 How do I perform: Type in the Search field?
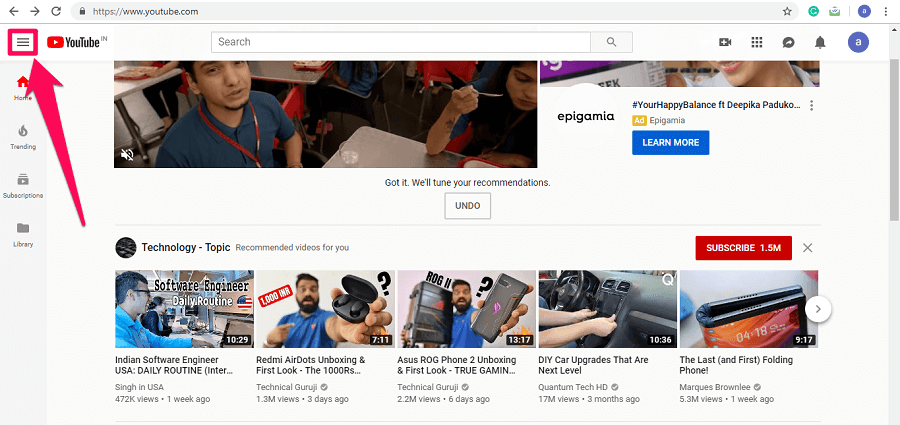pyautogui.click(x=400, y=42)
